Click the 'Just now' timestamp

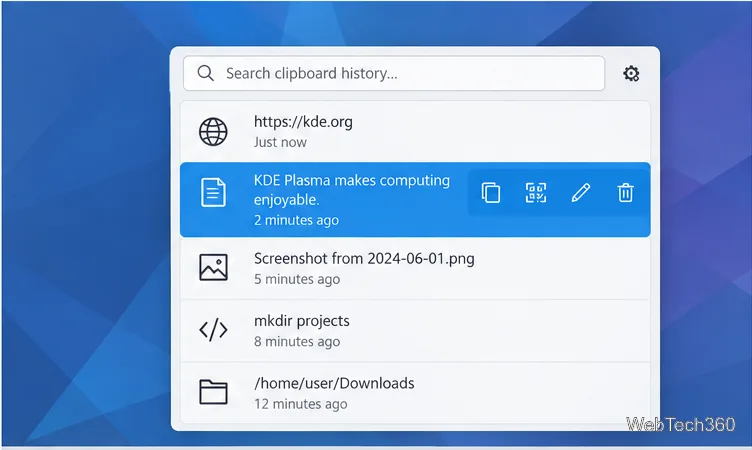[280, 142]
